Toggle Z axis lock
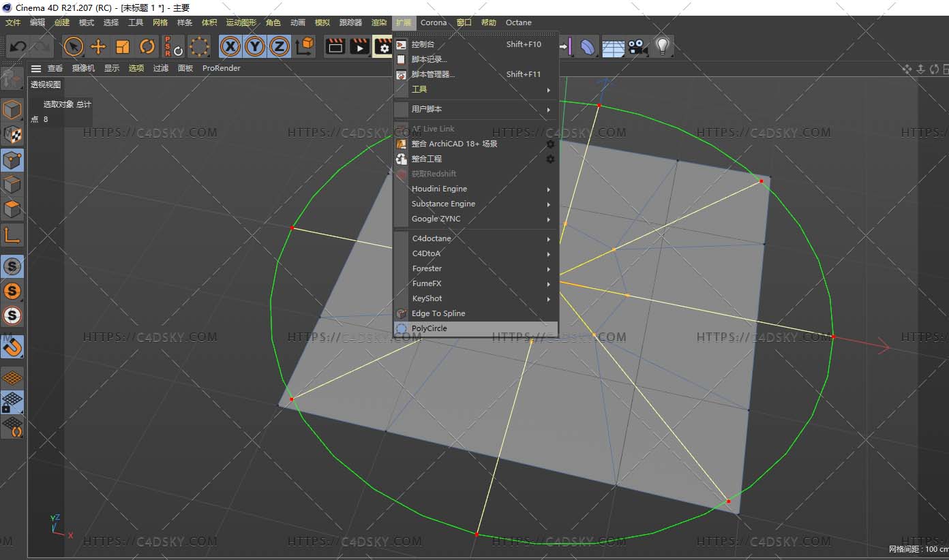 click(280, 46)
